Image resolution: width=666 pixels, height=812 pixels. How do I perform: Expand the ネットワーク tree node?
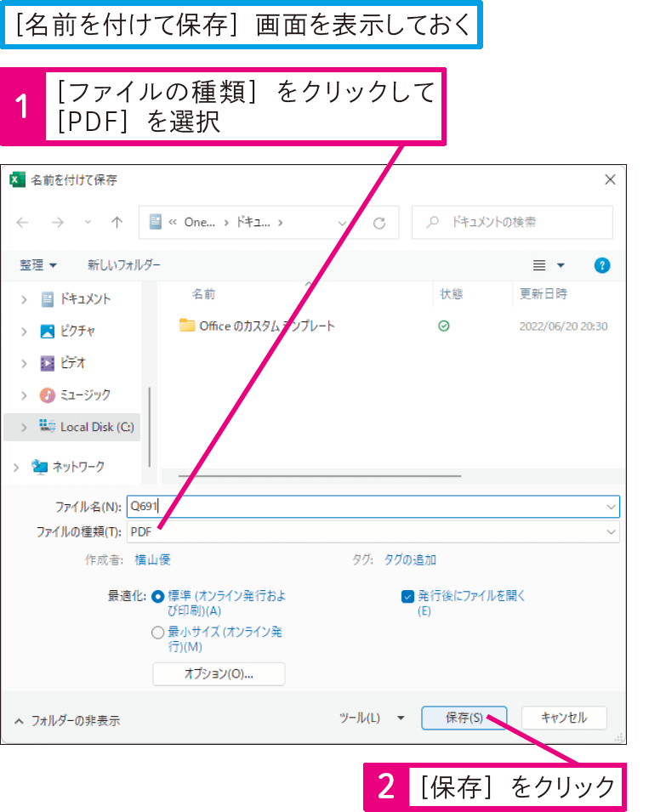pyautogui.click(x=16, y=467)
